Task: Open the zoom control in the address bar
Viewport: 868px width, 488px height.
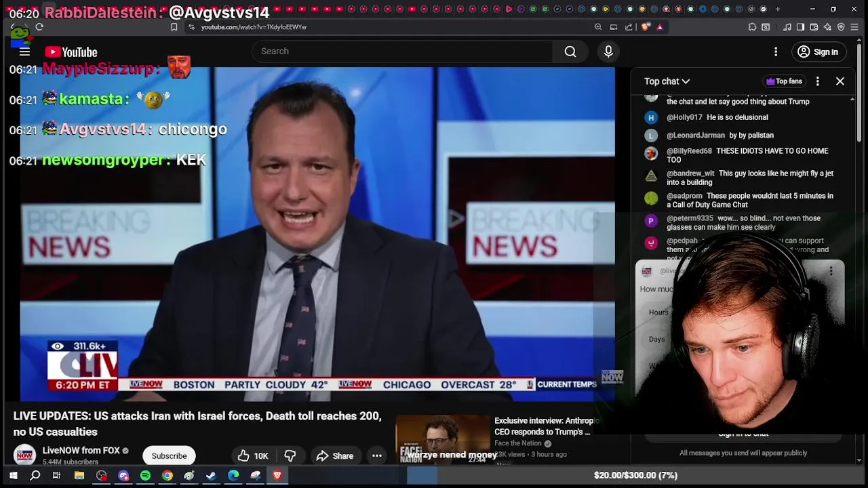Action: pyautogui.click(x=598, y=27)
